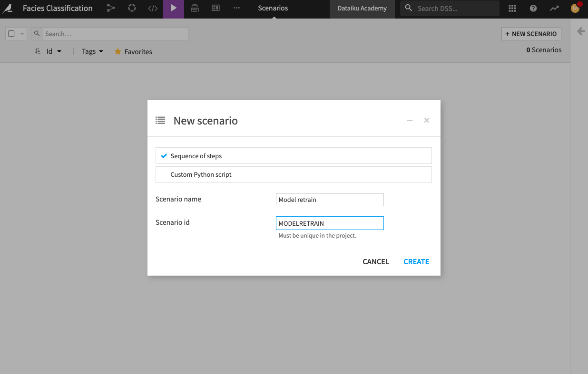Toggle the select-all checkbox above the scenario list
This screenshot has width=588, height=374.
[x=10, y=33]
